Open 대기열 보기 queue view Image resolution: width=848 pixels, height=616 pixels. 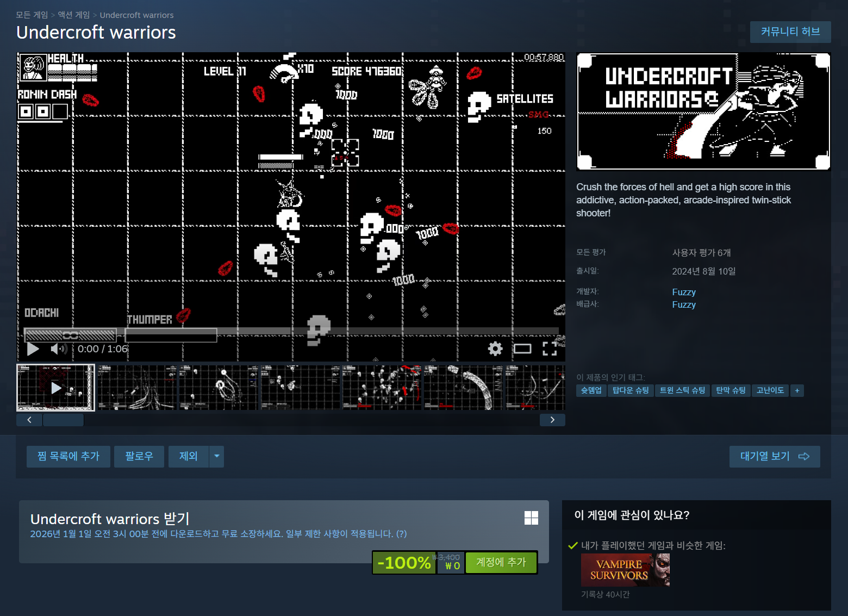click(x=774, y=457)
